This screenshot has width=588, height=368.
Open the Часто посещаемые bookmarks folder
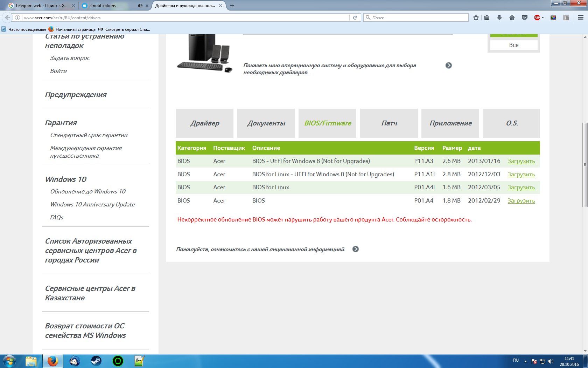click(x=24, y=29)
